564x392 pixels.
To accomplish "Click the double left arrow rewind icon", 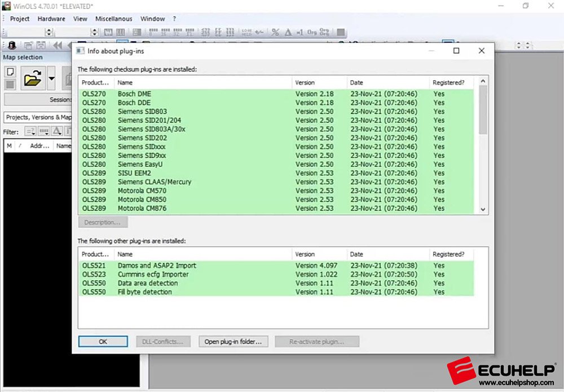I will pos(57,45).
